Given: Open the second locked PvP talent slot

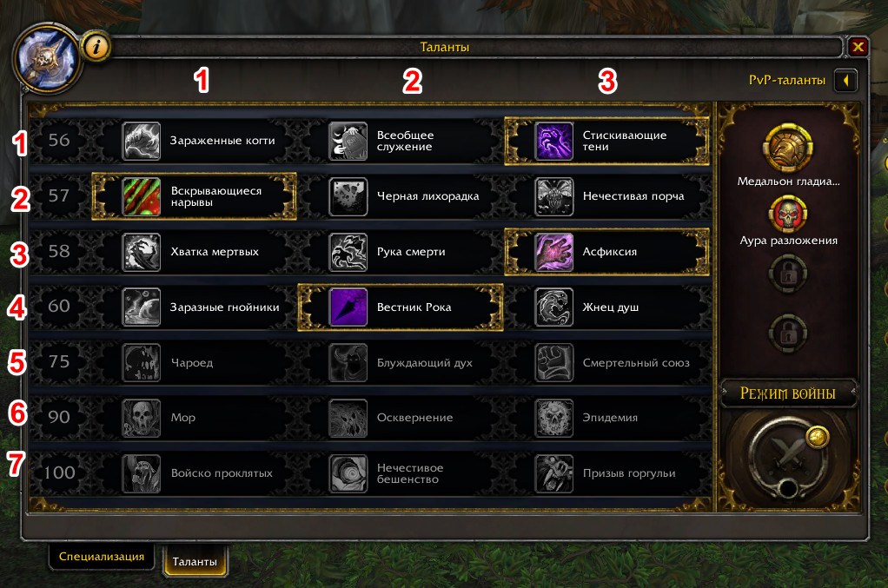Looking at the screenshot, I should coord(788,333).
